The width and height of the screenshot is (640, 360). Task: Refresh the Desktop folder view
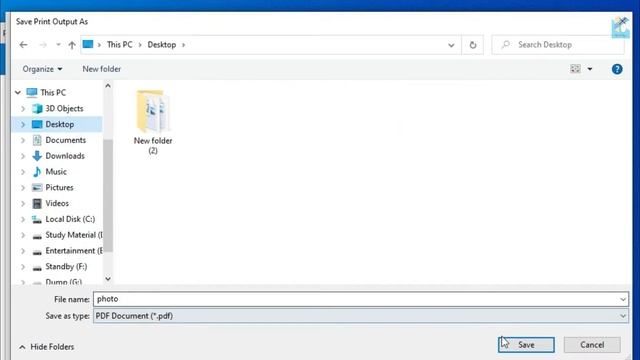(473, 45)
